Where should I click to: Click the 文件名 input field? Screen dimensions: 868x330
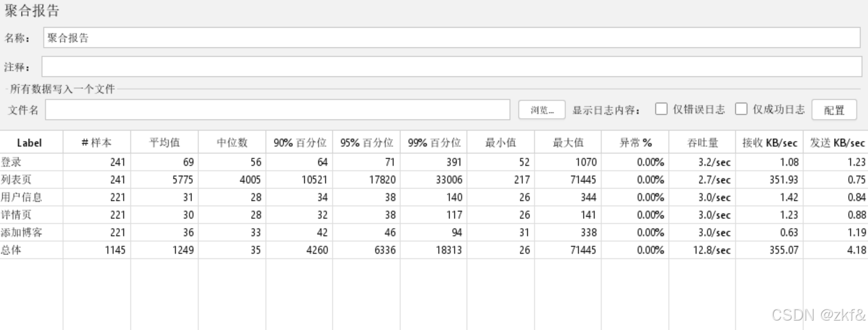tap(278, 110)
